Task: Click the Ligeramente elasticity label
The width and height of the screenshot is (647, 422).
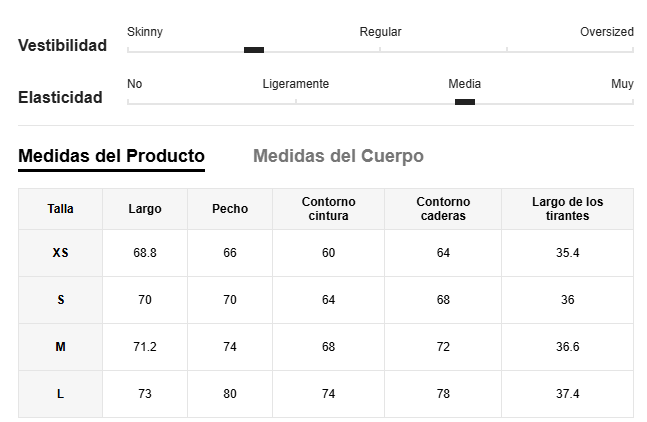Action: coord(296,84)
